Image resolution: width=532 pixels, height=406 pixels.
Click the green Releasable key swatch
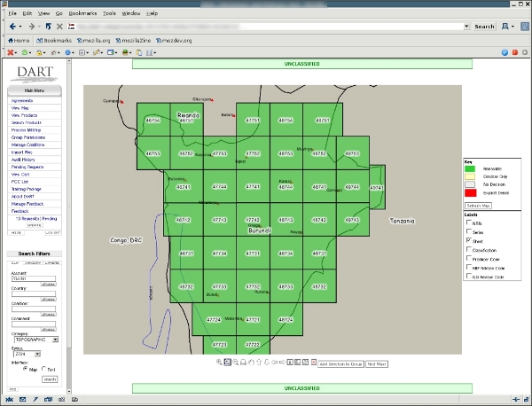pyautogui.click(x=470, y=168)
